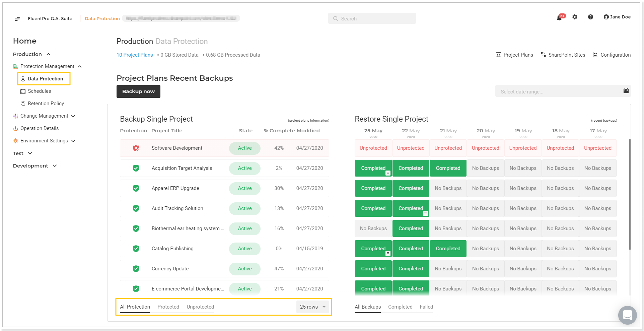Screen dimensions: 644x331
Task: Click green shield for Apparel ERP Upgrade
Action: click(136, 188)
